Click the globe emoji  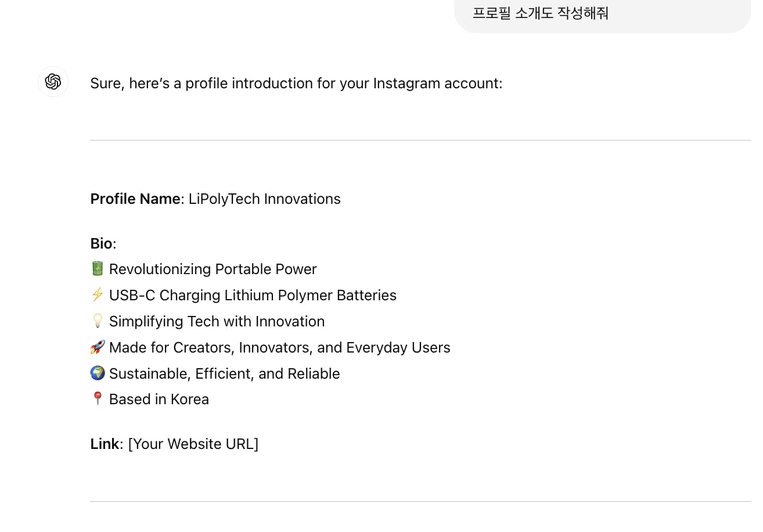pyautogui.click(x=98, y=373)
